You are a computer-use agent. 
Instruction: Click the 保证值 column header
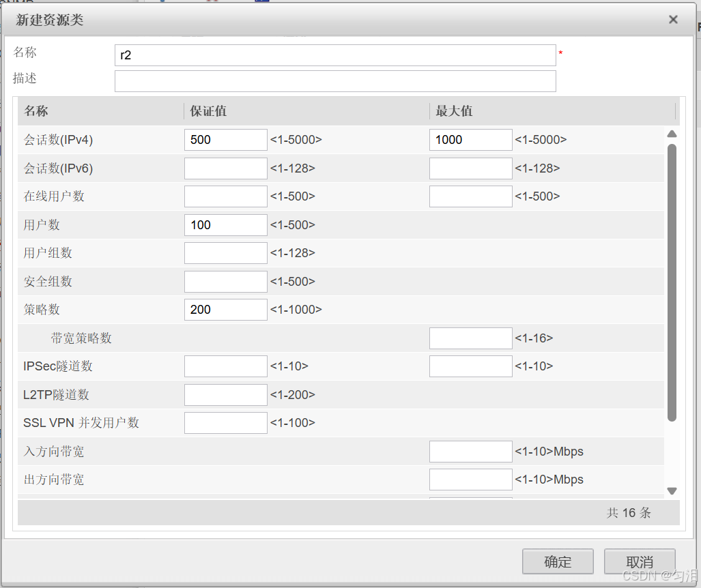point(306,111)
